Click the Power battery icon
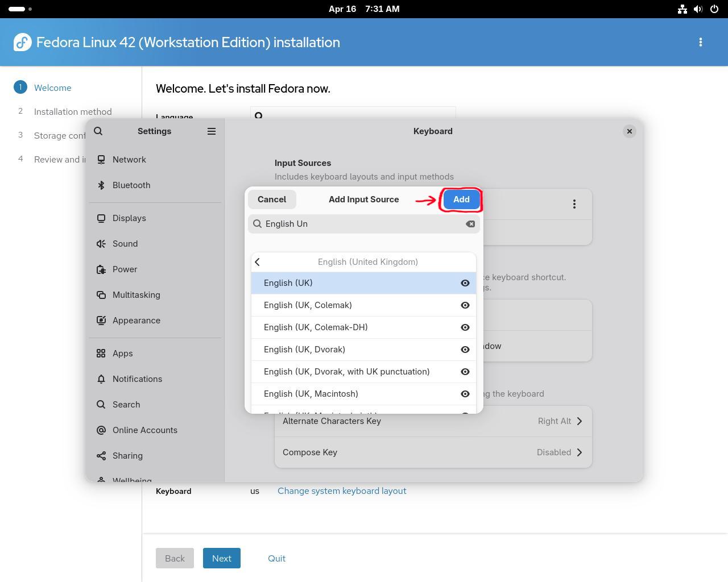This screenshot has width=728, height=582. point(101,269)
